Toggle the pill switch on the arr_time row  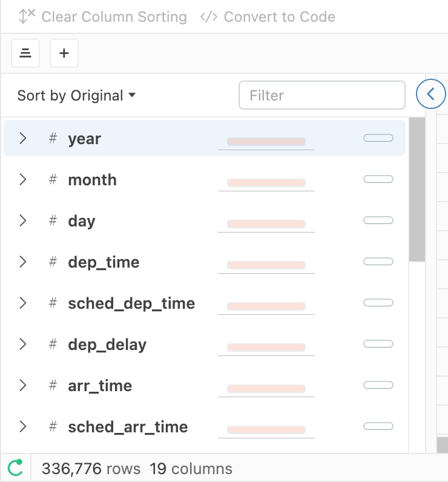pos(378,385)
